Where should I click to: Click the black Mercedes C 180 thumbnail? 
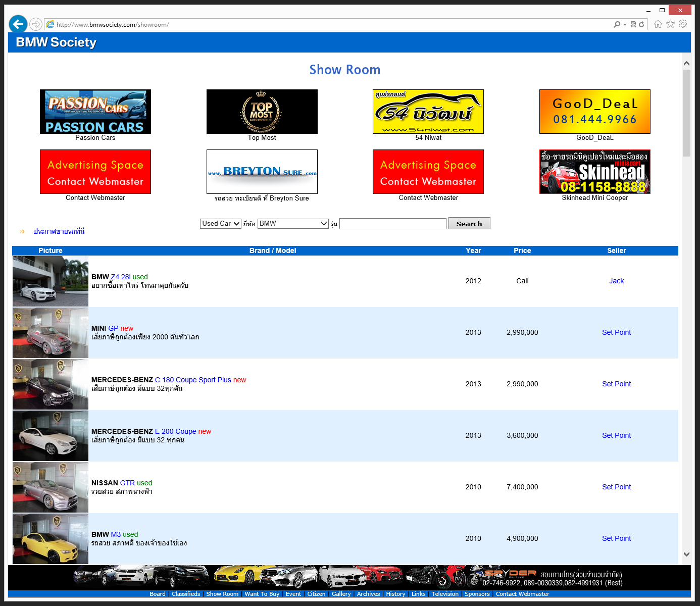pyautogui.click(x=51, y=384)
